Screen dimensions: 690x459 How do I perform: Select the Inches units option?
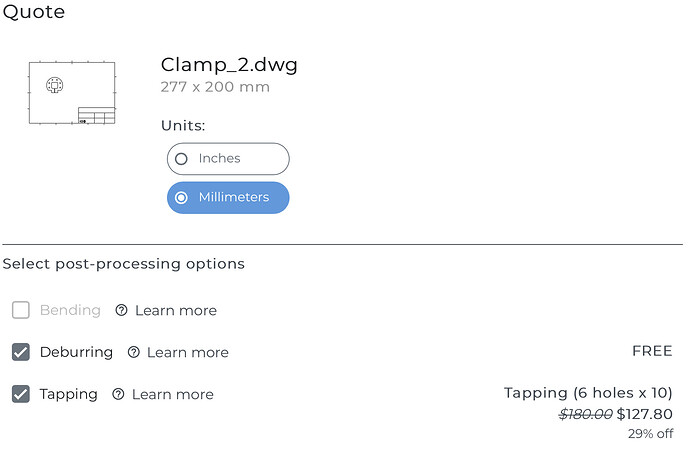pos(228,158)
